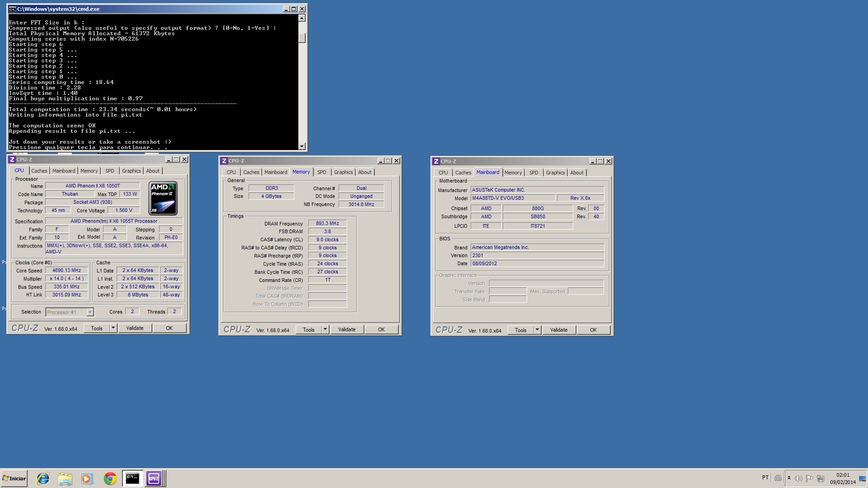This screenshot has height=488, width=868.
Task: Expand Tools dropdown arrow in left CPU-Z
Action: coord(113,328)
